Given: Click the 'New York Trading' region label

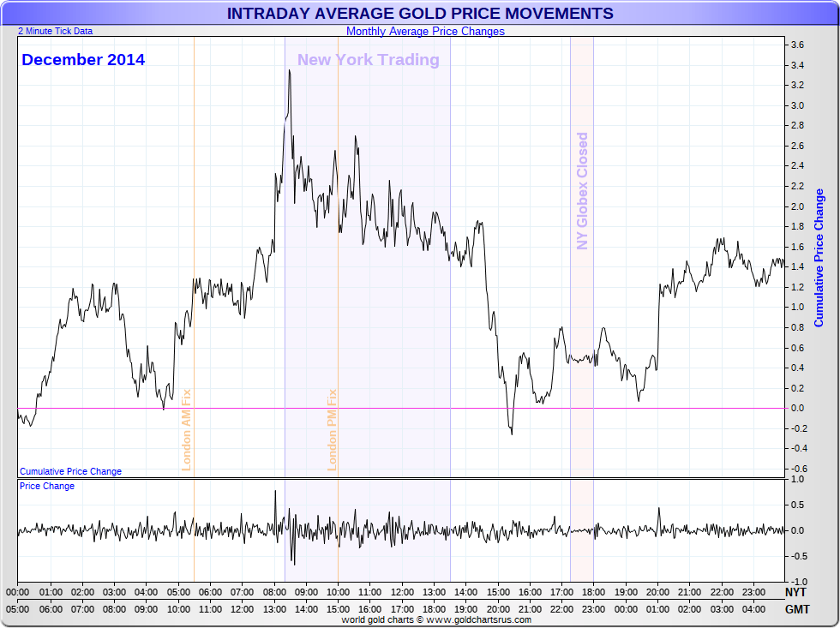Looking at the screenshot, I should click(368, 59).
